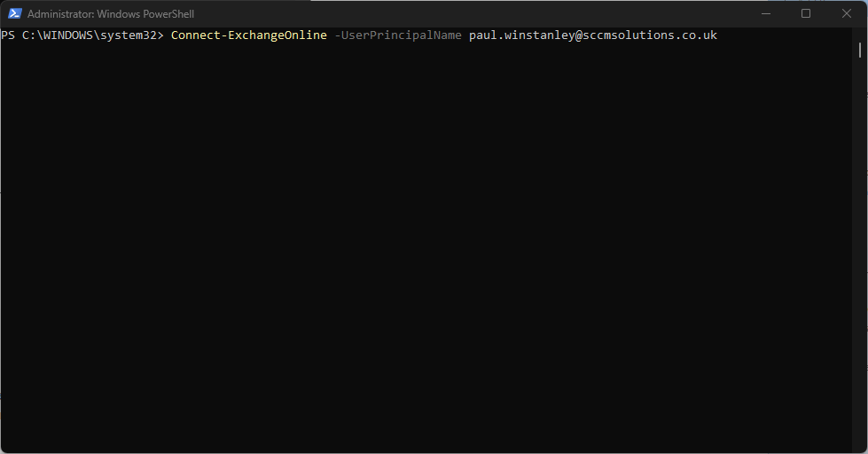Close the Administrator PowerShell window
The width and height of the screenshot is (868, 454).
(x=846, y=14)
